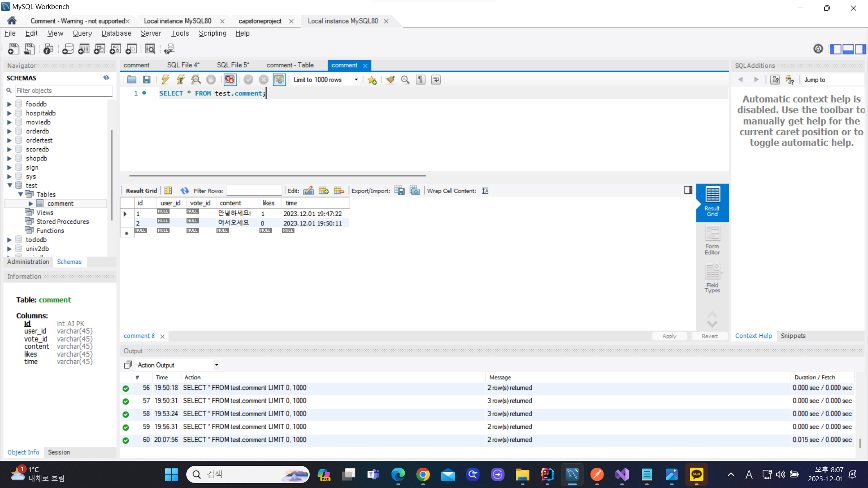Click the Save script floppy icon
Image resolution: width=868 pixels, height=488 pixels.
click(146, 80)
